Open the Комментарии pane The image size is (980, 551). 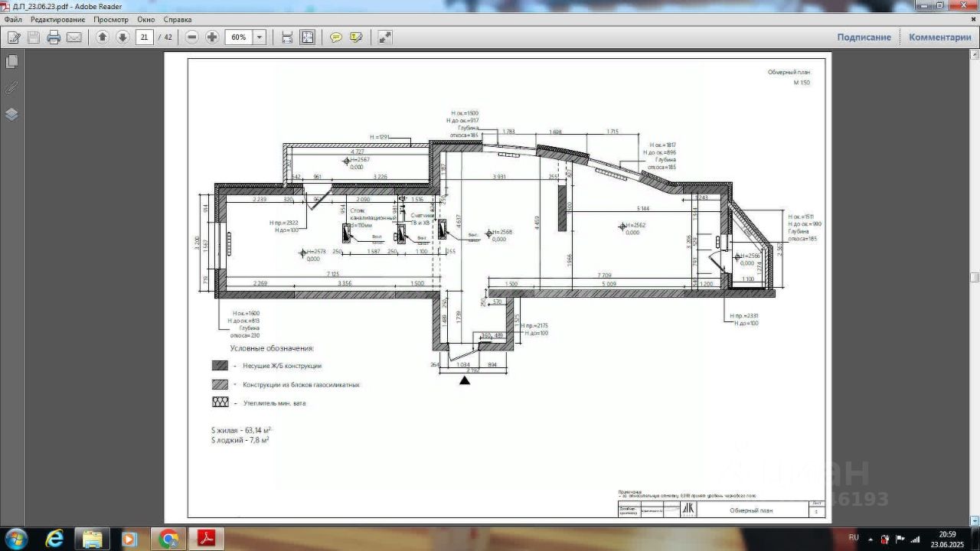(939, 37)
